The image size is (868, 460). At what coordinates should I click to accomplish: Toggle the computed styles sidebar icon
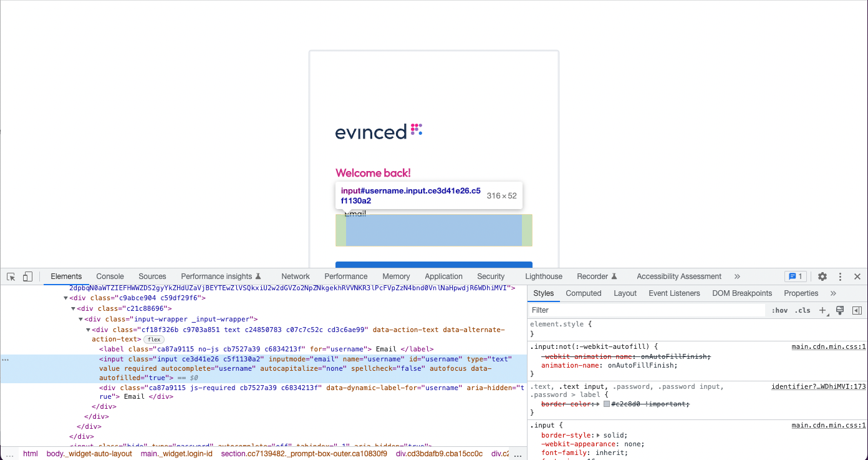pos(857,310)
